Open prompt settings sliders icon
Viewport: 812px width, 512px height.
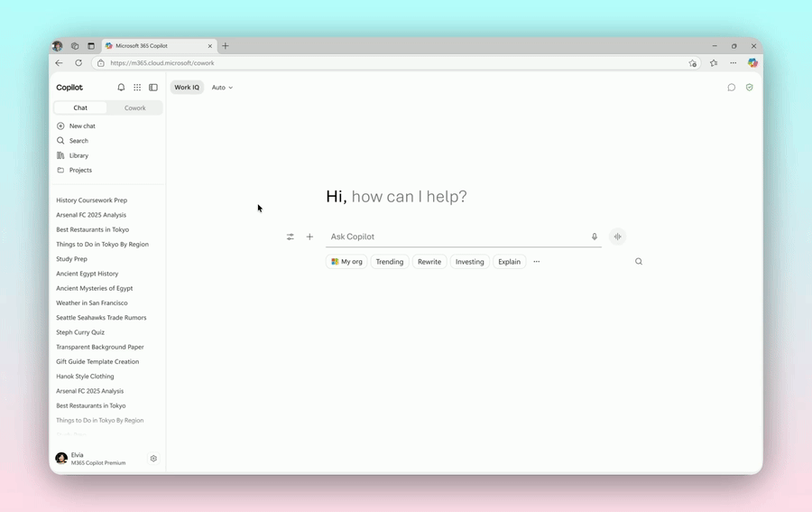(x=290, y=237)
